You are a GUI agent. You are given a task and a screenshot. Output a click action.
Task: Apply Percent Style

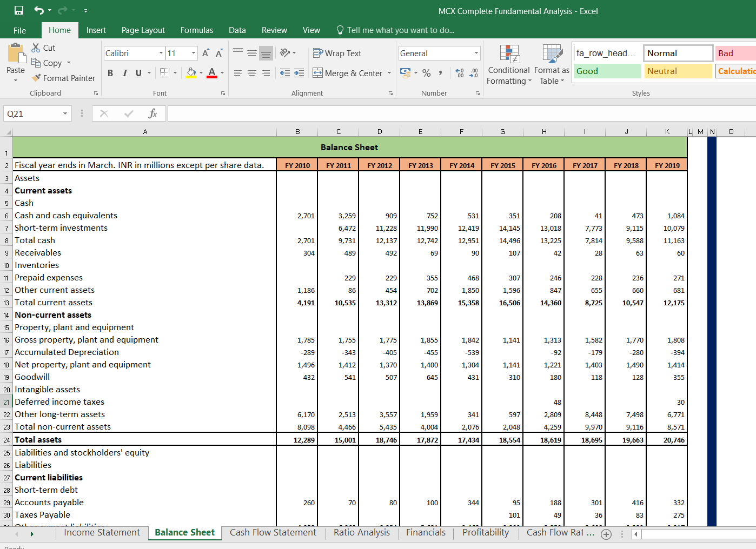[x=427, y=73]
